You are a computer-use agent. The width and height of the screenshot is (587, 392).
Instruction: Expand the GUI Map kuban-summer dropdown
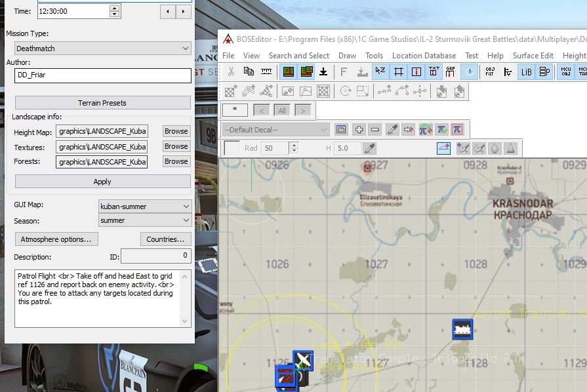coord(145,206)
